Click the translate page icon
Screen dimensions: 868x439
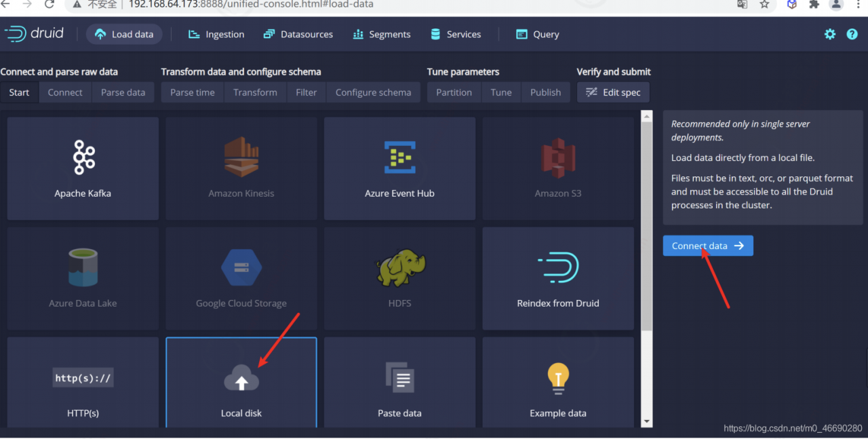743,4
